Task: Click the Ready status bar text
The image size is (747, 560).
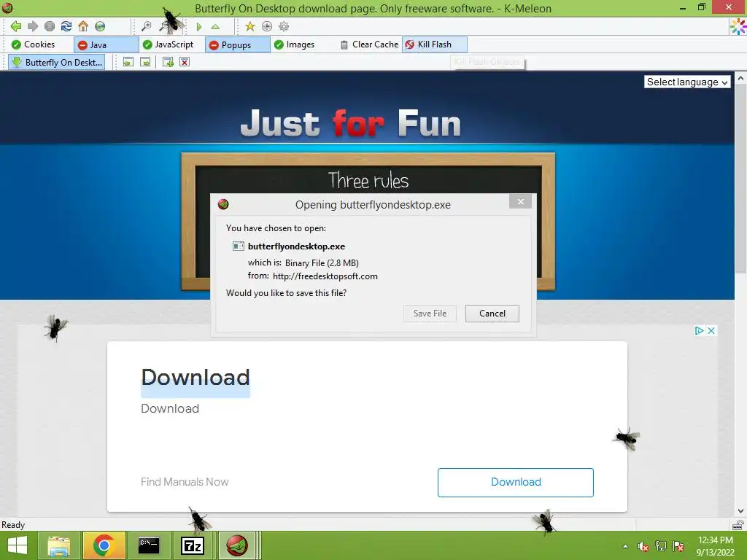Action: click(x=13, y=525)
